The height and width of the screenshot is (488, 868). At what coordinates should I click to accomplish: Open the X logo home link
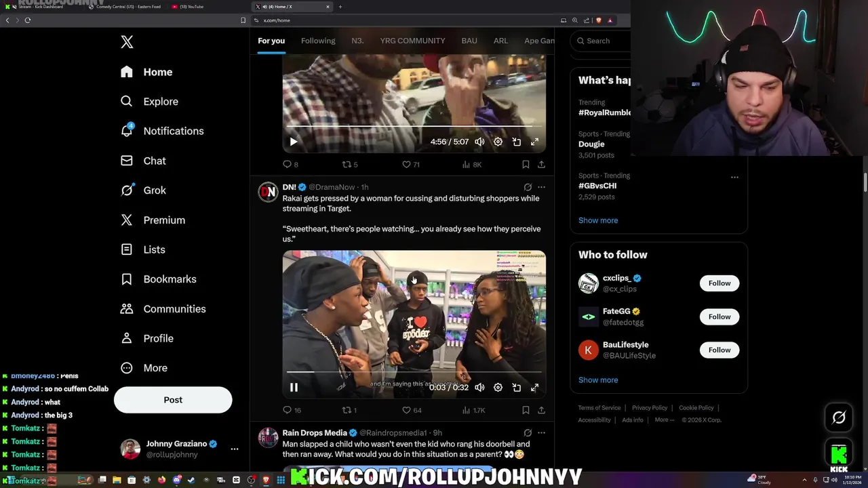coord(127,42)
